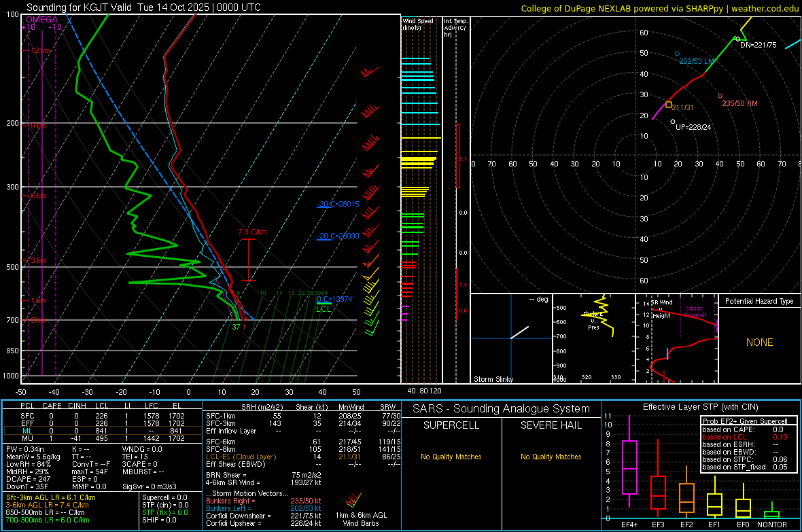Click the LowRH = 84% value
This screenshot has height=532, width=802.
[28, 465]
